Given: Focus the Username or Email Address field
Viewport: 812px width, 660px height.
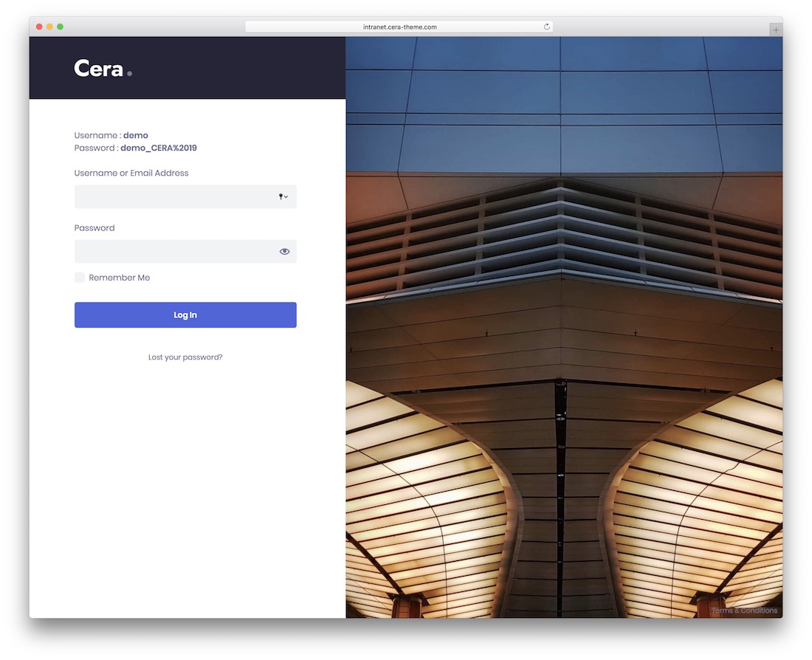Looking at the screenshot, I should [185, 196].
